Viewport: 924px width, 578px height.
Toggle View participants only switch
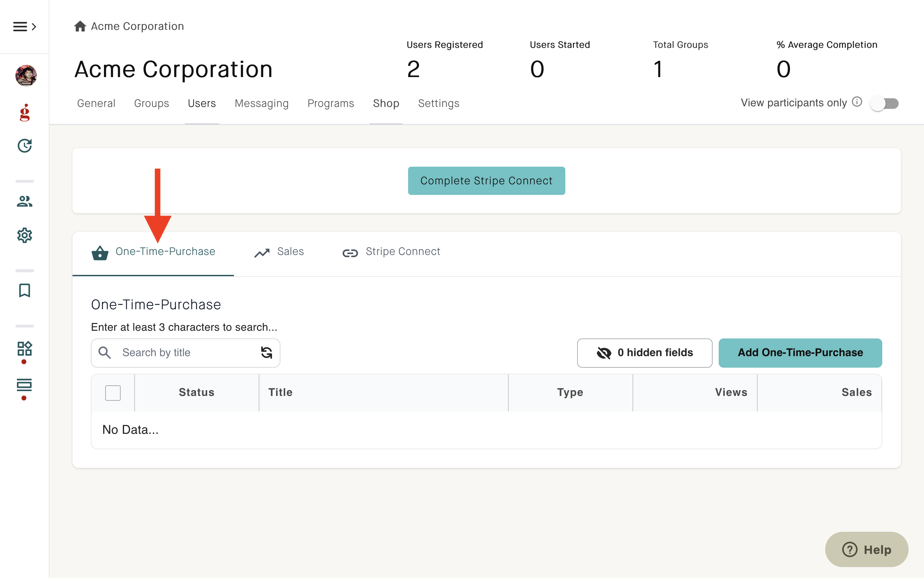pos(884,103)
